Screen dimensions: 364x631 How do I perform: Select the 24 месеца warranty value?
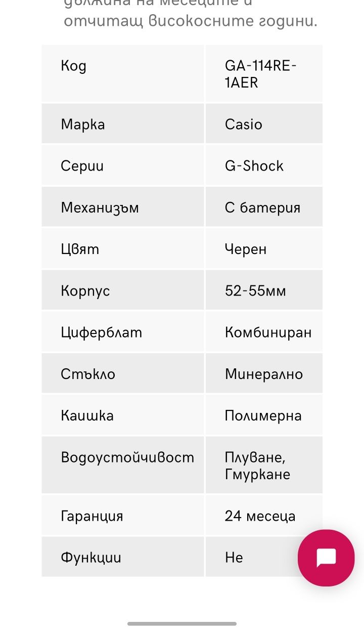[260, 516]
